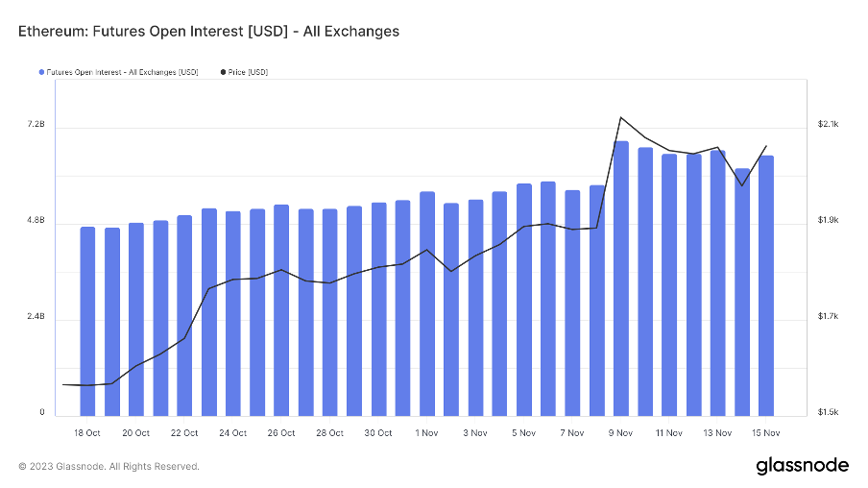The width and height of the screenshot is (868, 488).
Task: Select the tallest bar above 9 Nov
Action: pyautogui.click(x=621, y=279)
